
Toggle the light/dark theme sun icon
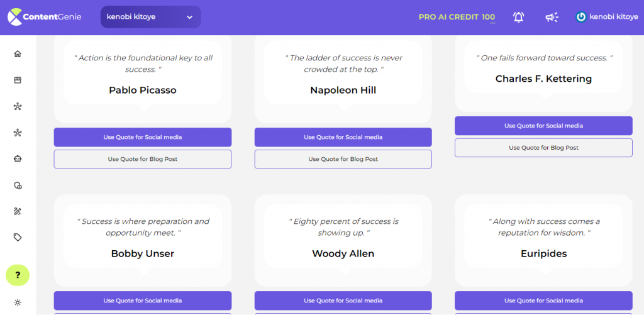click(x=17, y=302)
